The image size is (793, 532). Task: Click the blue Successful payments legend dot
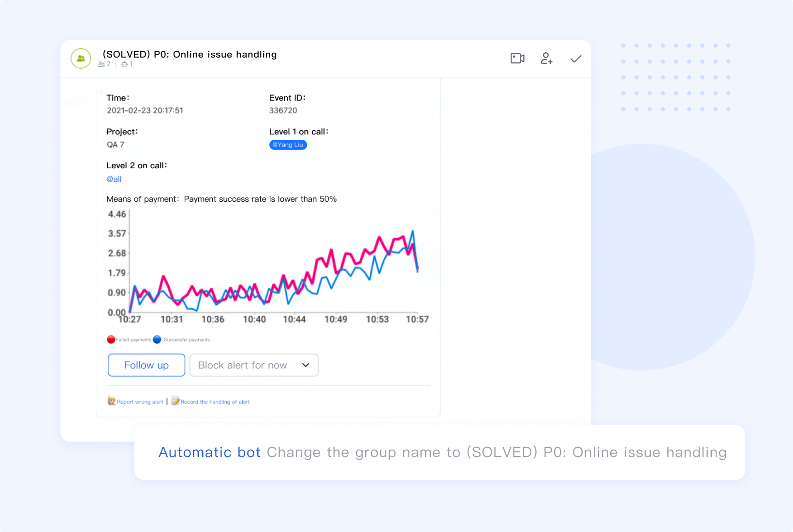tap(157, 340)
